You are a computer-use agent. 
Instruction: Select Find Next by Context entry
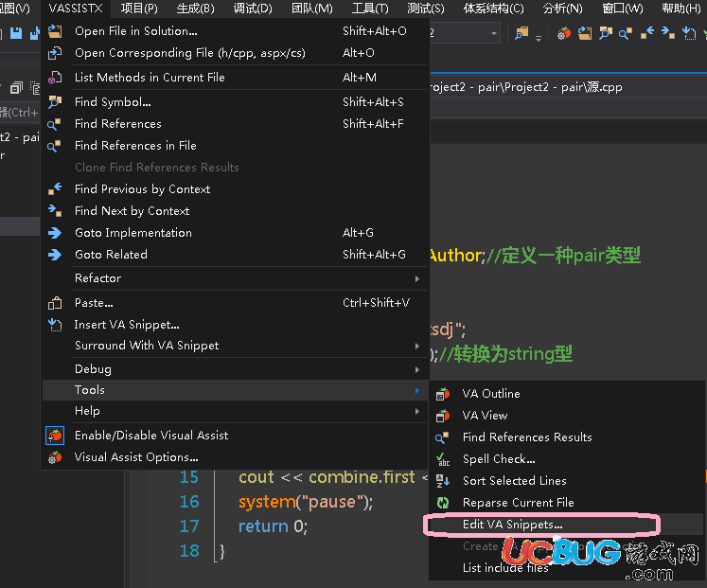coord(235,211)
